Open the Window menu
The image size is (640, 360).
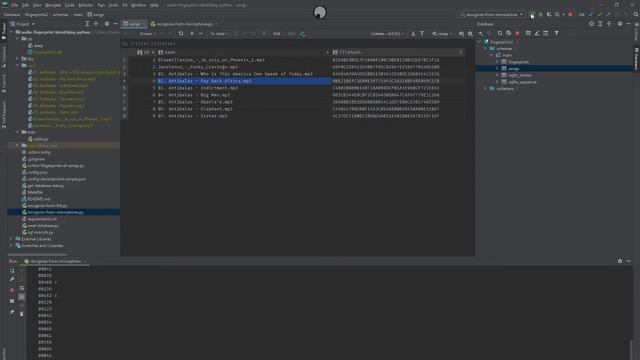coord(138,5)
